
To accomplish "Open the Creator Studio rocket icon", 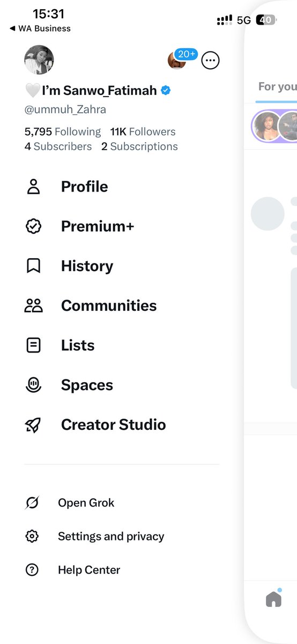I will click(x=33, y=425).
